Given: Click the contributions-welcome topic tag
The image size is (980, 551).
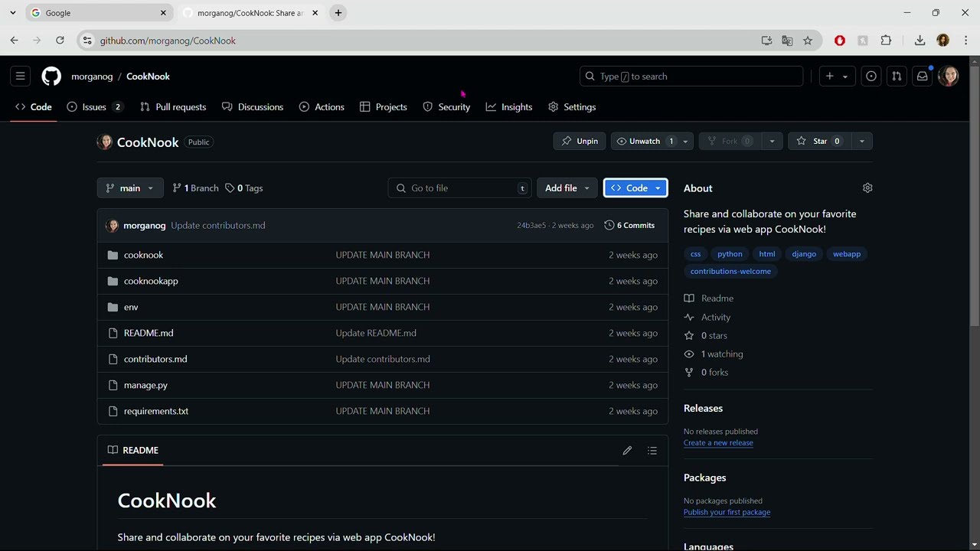Looking at the screenshot, I should click(730, 272).
